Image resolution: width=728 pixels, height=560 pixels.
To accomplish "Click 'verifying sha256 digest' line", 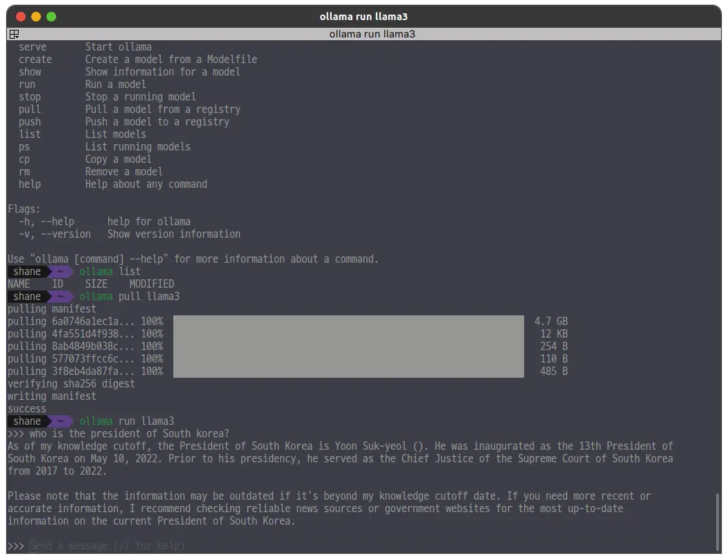I will (71, 384).
